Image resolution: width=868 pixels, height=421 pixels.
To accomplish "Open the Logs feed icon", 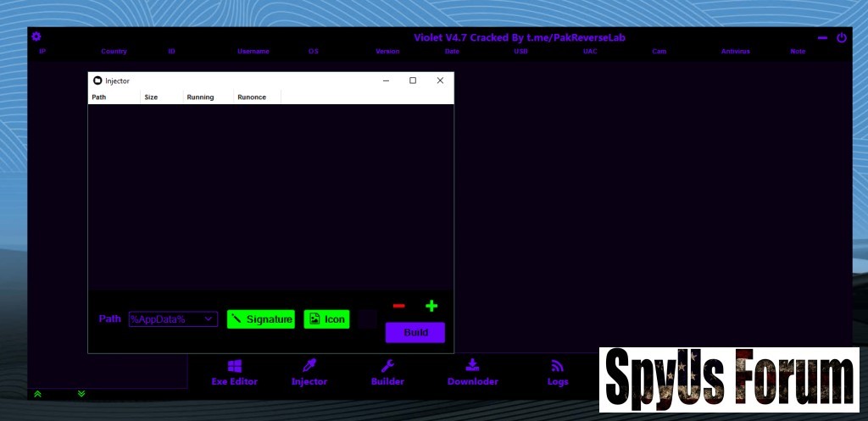I will [558, 366].
